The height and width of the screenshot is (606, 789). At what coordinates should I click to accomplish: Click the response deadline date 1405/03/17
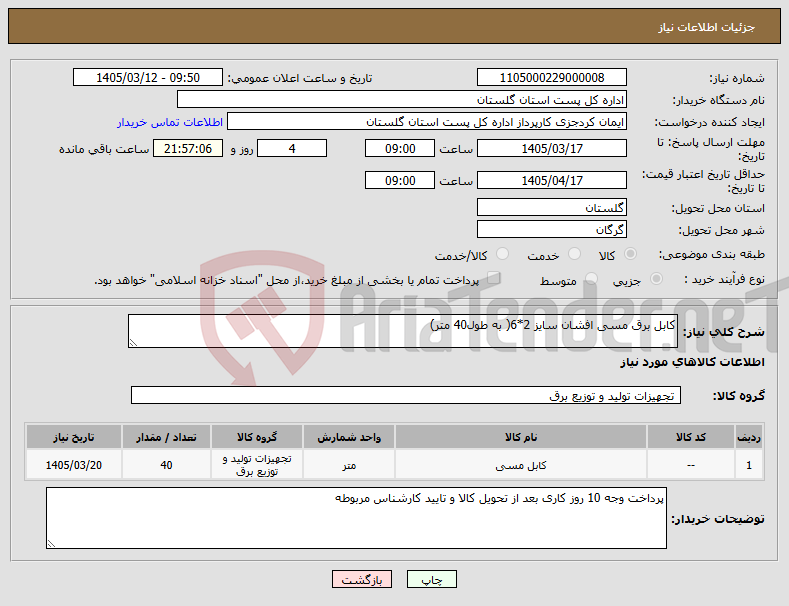click(x=551, y=148)
